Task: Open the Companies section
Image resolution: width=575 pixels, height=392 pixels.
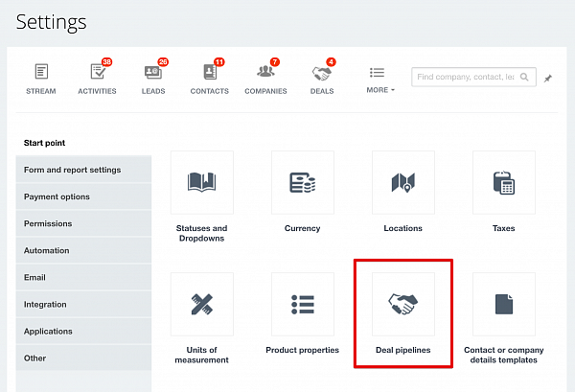Action: coord(265,79)
